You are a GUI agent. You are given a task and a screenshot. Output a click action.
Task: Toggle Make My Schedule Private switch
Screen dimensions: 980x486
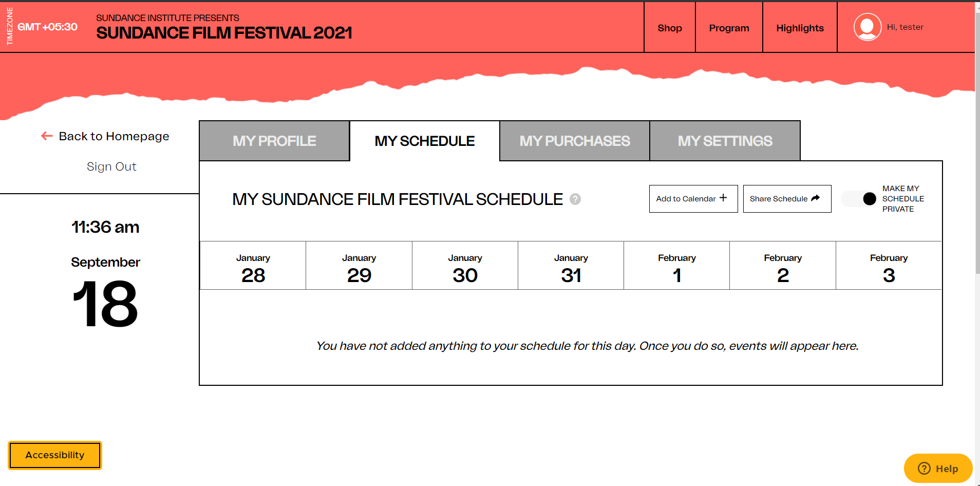tap(859, 199)
